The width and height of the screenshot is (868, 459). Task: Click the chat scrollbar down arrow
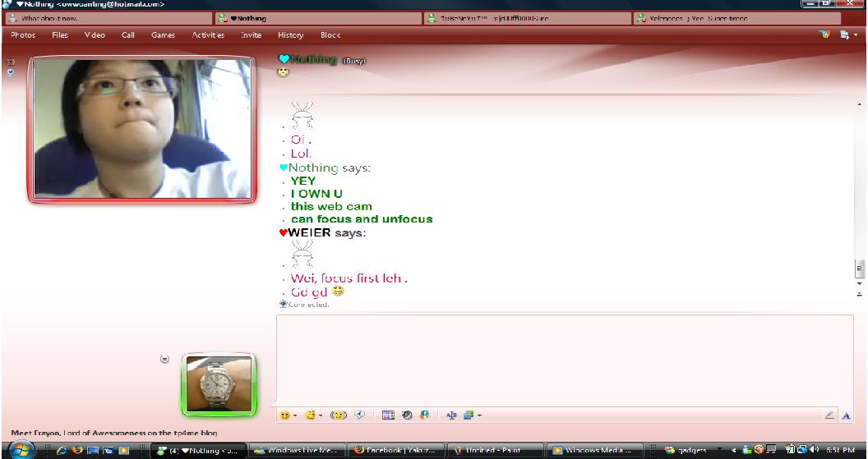tap(859, 283)
